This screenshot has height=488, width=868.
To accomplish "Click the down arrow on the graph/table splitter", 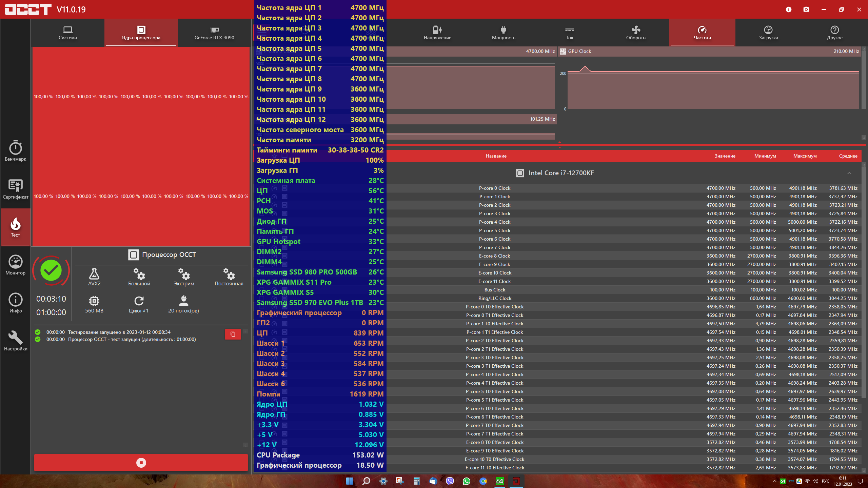I will coord(560,148).
